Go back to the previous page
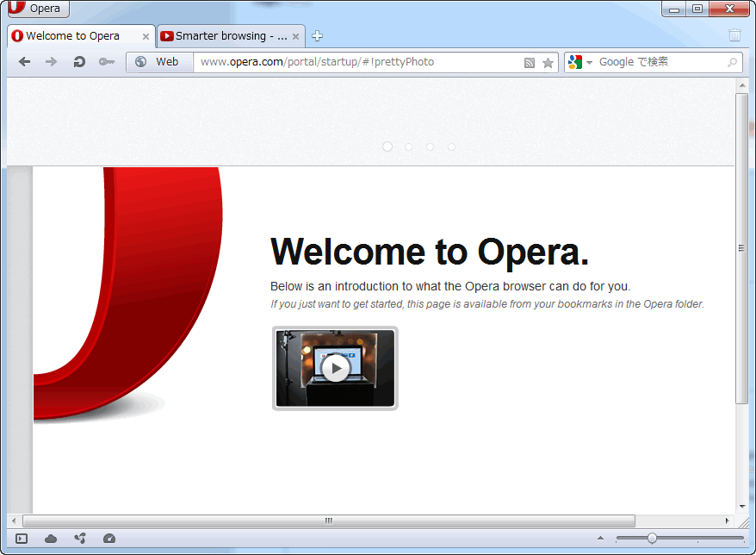 pos(24,62)
